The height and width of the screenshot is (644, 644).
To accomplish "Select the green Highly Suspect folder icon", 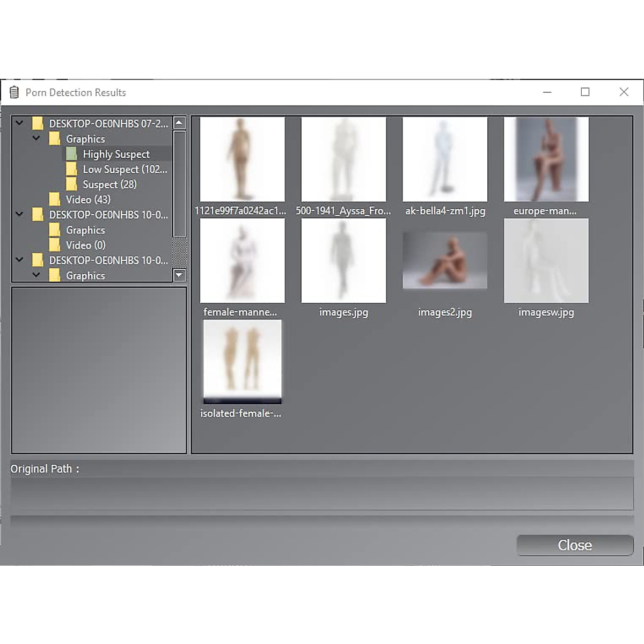I will (71, 154).
